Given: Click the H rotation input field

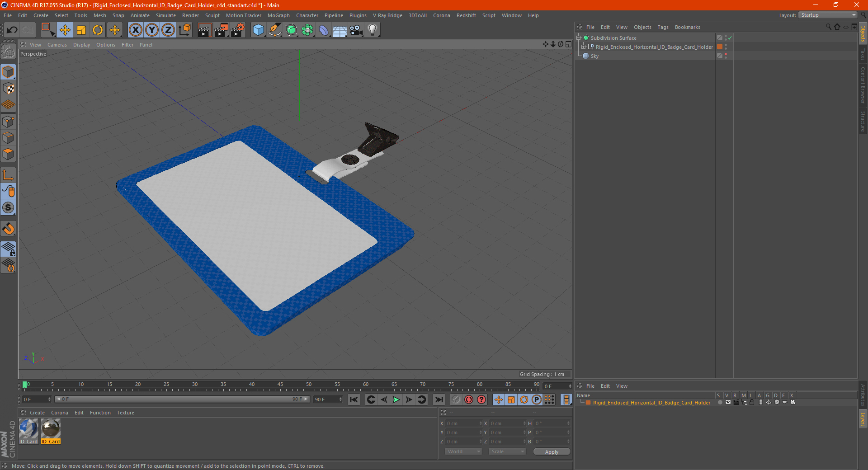Looking at the screenshot, I should [552, 423].
